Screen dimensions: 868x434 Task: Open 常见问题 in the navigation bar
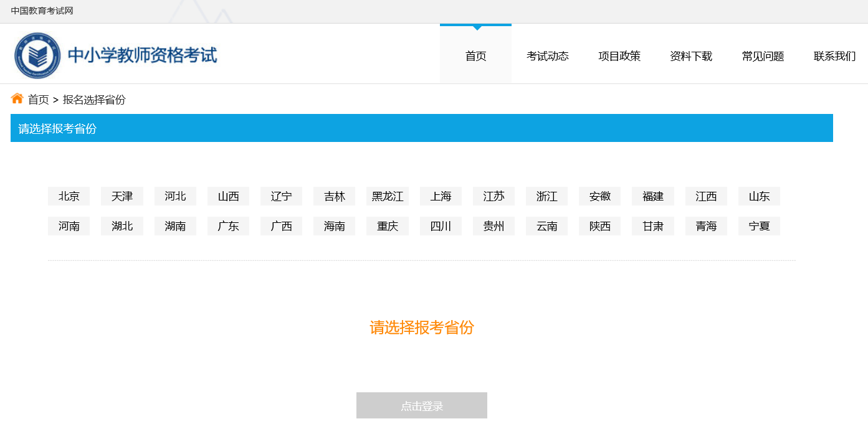pyautogui.click(x=763, y=56)
